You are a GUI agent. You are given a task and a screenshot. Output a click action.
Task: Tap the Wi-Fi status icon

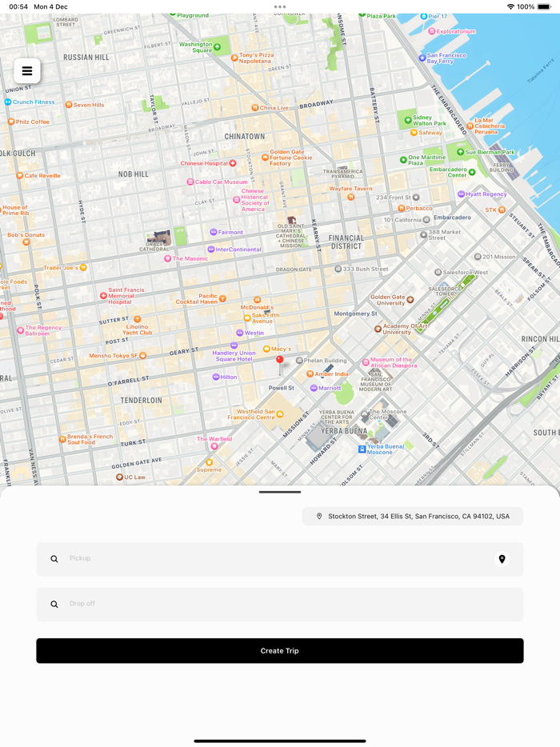[511, 6]
